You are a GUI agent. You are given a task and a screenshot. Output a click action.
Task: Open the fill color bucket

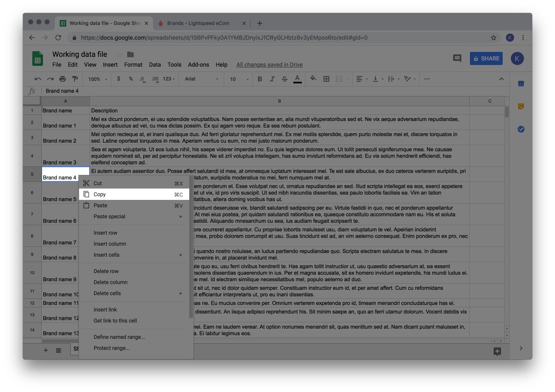click(313, 78)
